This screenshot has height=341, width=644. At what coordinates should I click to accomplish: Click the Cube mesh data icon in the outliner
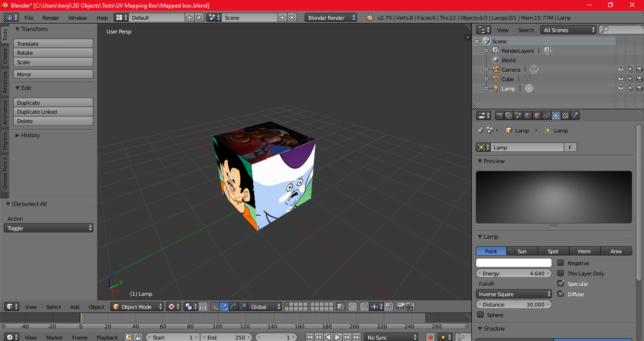point(528,79)
